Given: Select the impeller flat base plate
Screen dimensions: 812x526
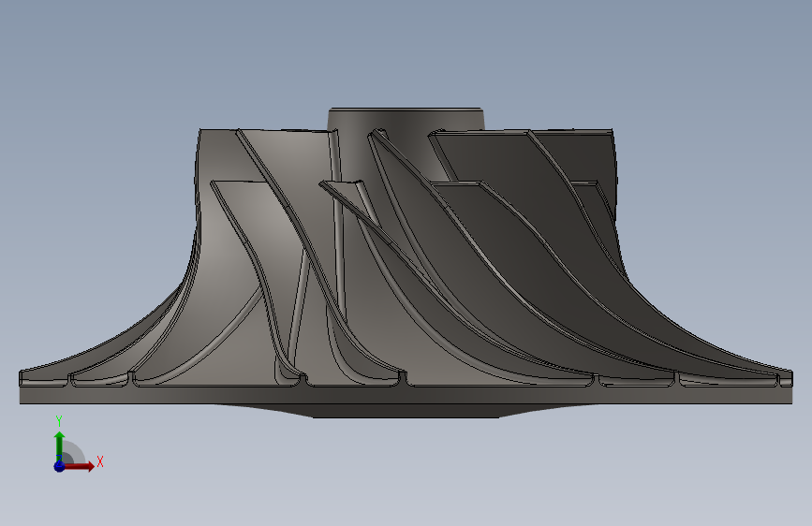Looking at the screenshot, I should pyautogui.click(x=406, y=395).
